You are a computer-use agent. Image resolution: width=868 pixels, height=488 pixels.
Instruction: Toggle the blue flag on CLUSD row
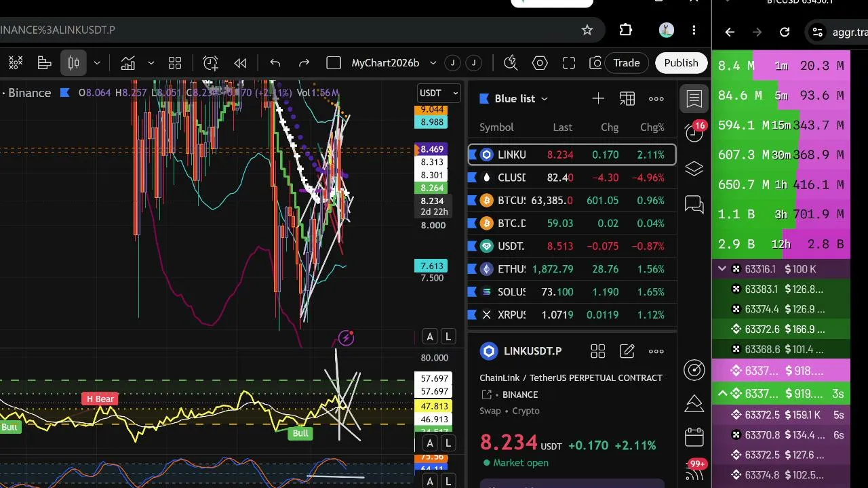tap(473, 178)
